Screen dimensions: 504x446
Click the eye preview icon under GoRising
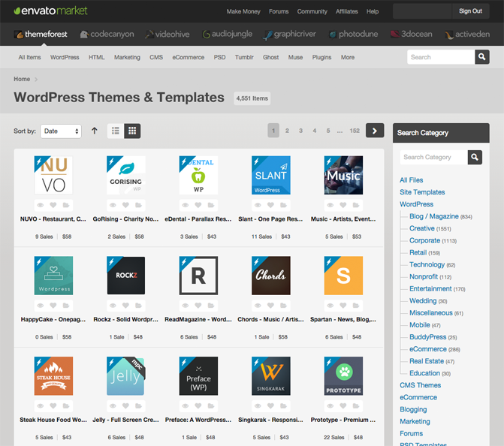point(113,204)
